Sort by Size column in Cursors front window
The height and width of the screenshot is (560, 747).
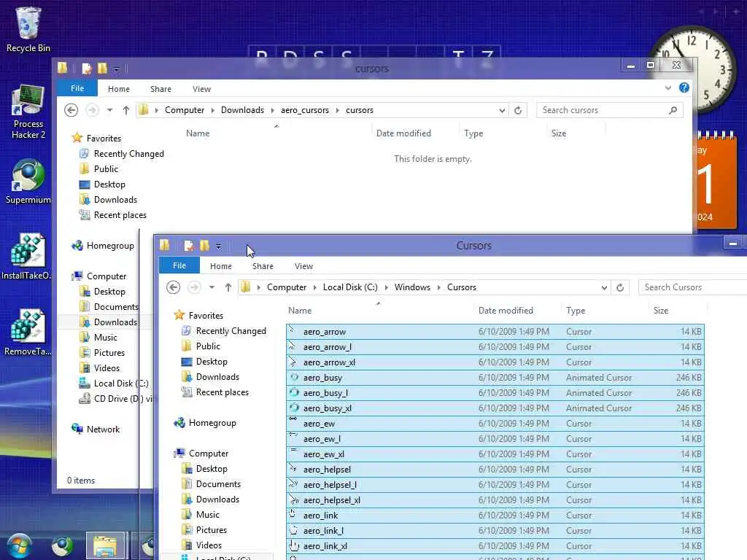pyautogui.click(x=661, y=311)
